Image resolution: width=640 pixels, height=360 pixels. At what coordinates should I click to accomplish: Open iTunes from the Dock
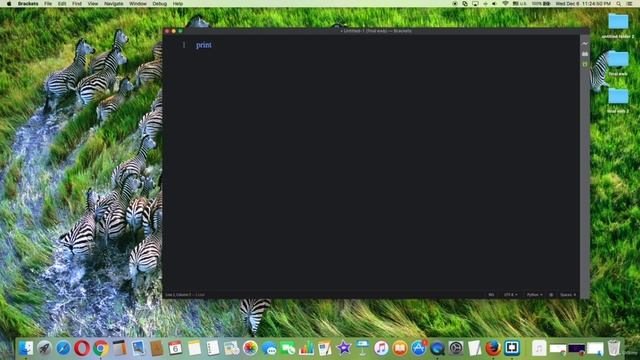click(381, 348)
